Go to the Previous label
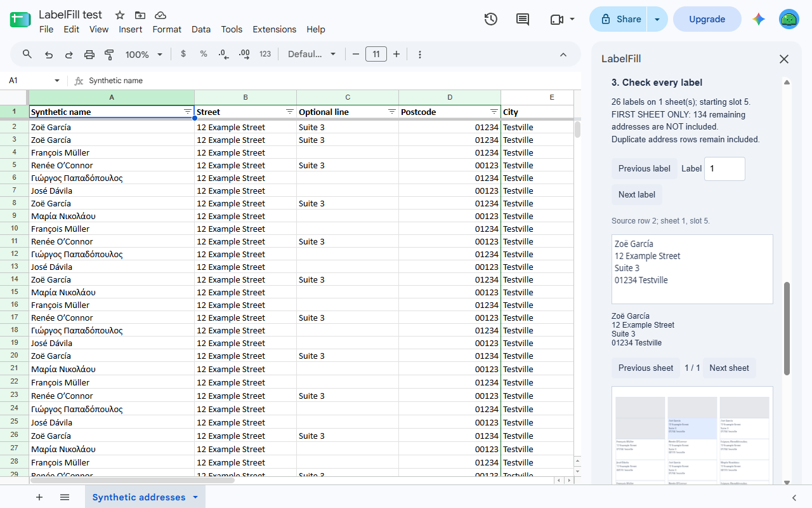This screenshot has width=812, height=508. (x=645, y=169)
